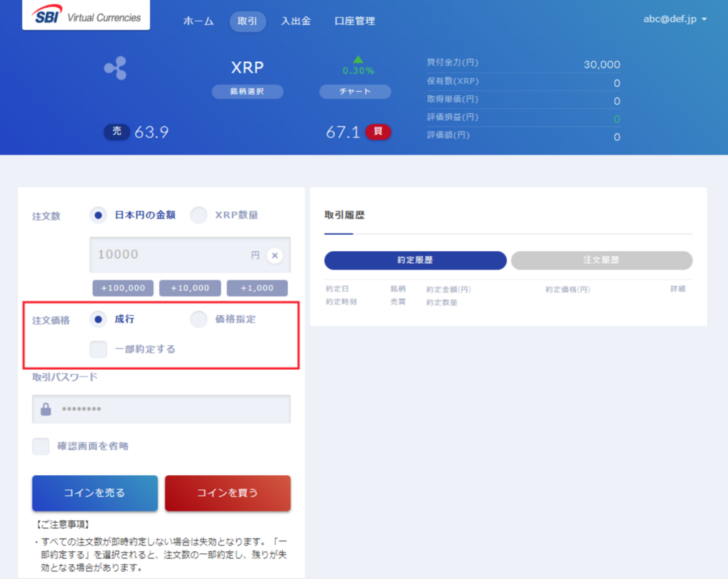Clear the amount with the X icon
The image size is (728, 579).
(x=275, y=255)
